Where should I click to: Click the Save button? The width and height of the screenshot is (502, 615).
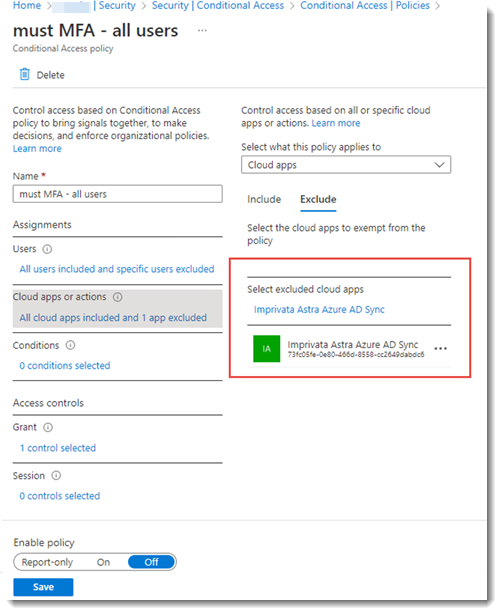tap(43, 587)
